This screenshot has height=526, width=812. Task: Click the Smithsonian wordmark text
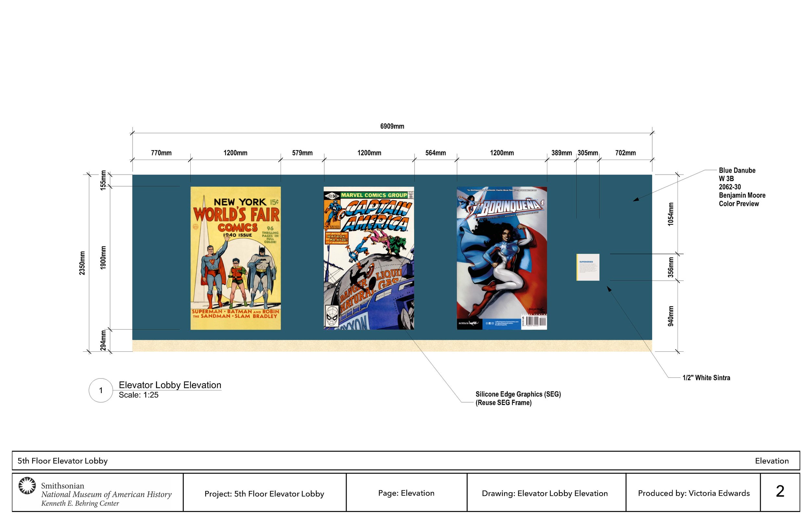pos(62,486)
